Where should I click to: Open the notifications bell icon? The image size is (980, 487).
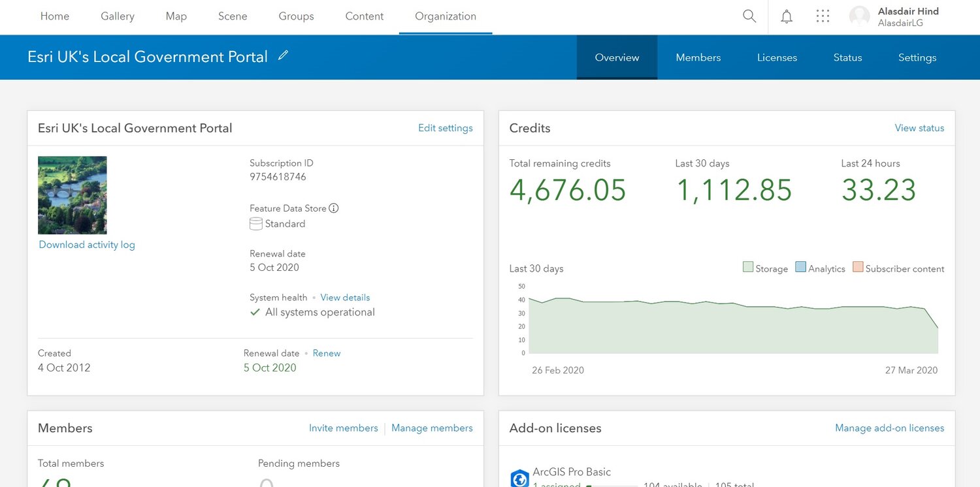pos(787,16)
